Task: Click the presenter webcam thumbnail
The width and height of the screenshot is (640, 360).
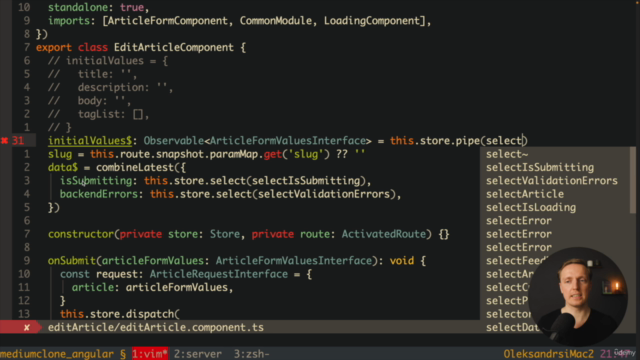Action: point(578,296)
